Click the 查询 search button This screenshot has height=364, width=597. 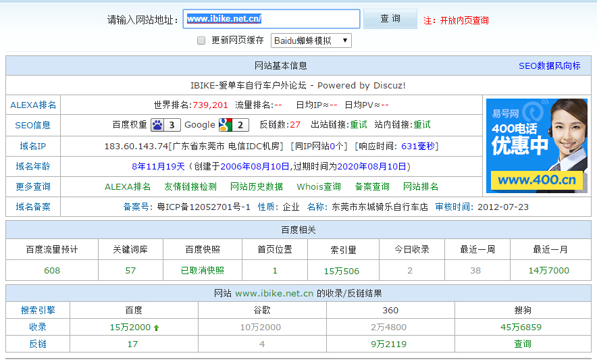[x=390, y=19]
